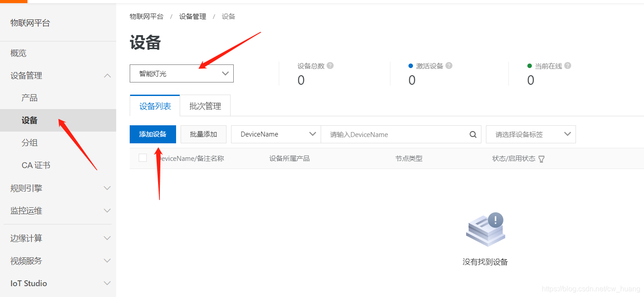The image size is (644, 297).
Task: Select the 设备列表 tab
Action: tap(154, 105)
